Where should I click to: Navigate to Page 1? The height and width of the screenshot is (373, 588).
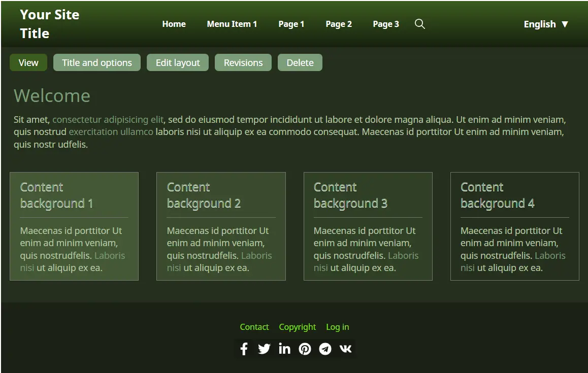tap(291, 24)
